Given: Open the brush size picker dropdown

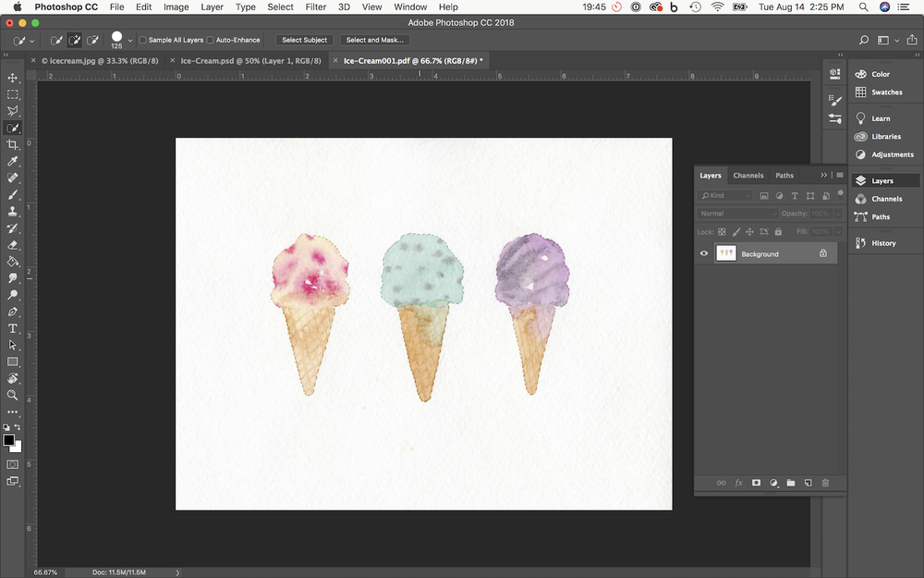Looking at the screenshot, I should point(130,41).
